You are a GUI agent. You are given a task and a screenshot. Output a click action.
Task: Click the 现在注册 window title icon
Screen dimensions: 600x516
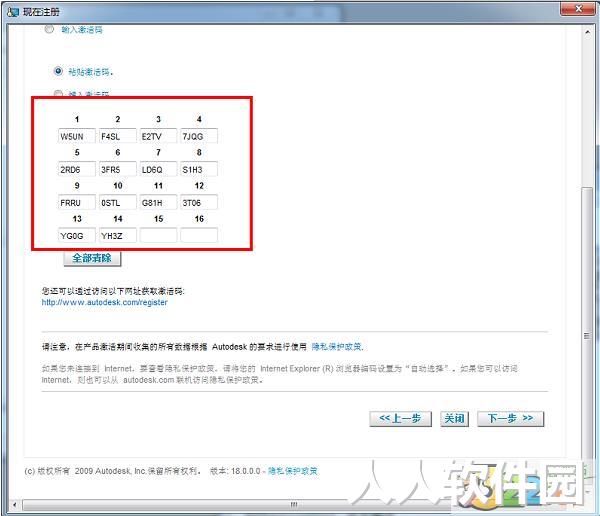tap(12, 11)
